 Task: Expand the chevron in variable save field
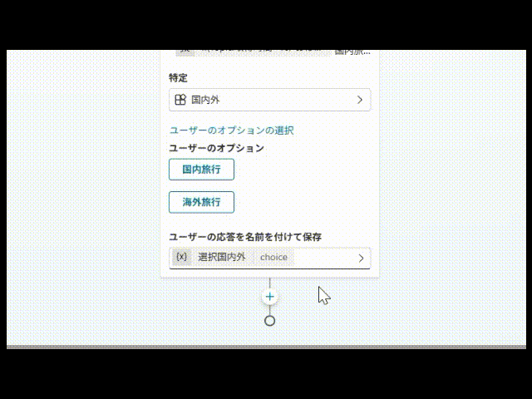pyautogui.click(x=361, y=259)
